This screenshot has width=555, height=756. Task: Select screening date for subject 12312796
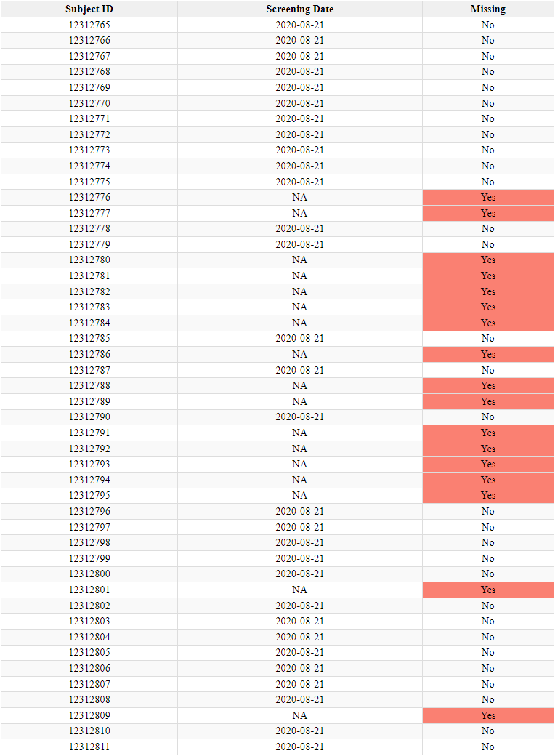pyautogui.click(x=299, y=511)
